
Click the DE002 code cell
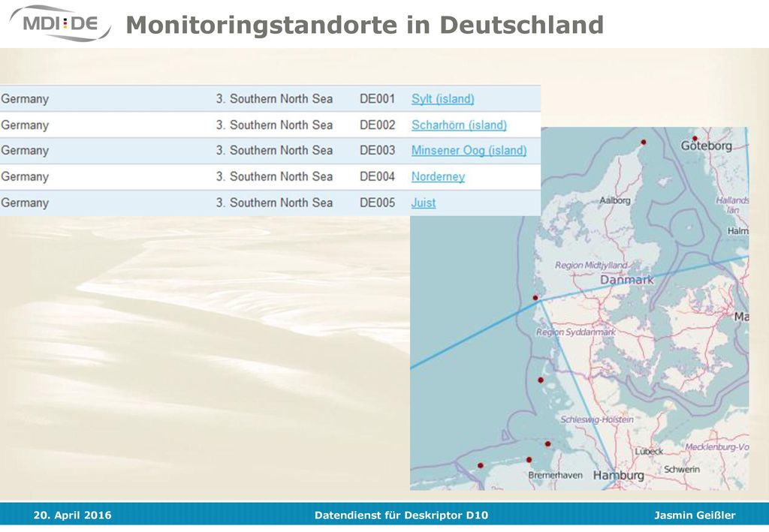pyautogui.click(x=377, y=125)
